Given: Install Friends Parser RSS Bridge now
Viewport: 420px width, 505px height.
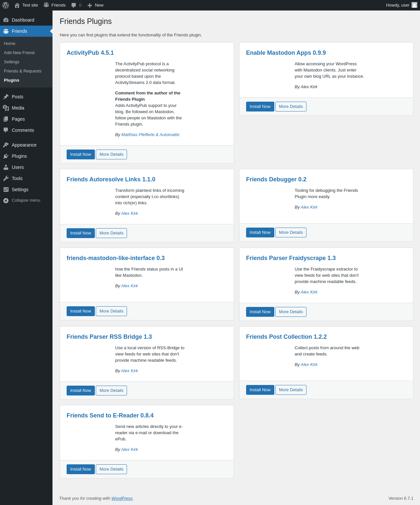Looking at the screenshot, I should 81,391.
